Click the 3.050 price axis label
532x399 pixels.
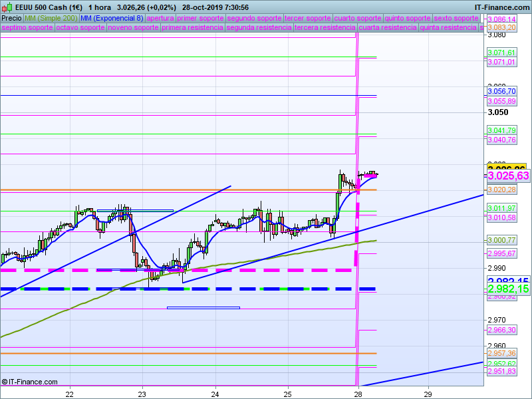[498, 112]
